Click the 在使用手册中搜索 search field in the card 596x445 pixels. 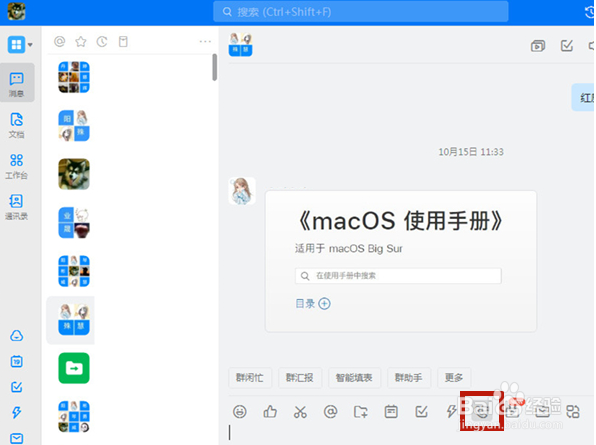click(398, 276)
